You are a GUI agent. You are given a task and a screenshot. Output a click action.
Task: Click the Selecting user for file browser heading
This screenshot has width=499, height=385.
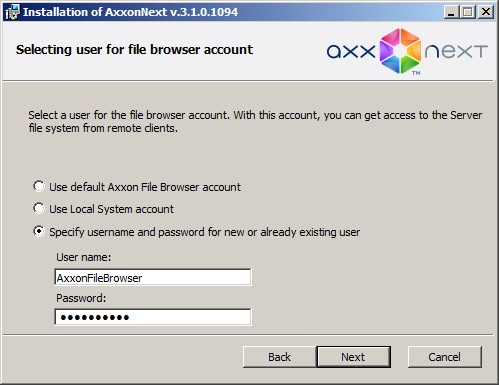[x=134, y=50]
